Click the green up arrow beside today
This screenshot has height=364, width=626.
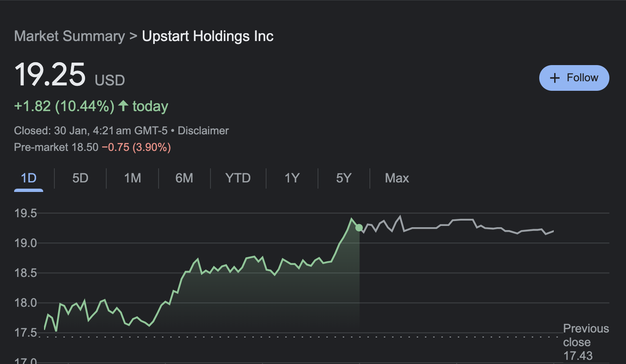pos(123,106)
